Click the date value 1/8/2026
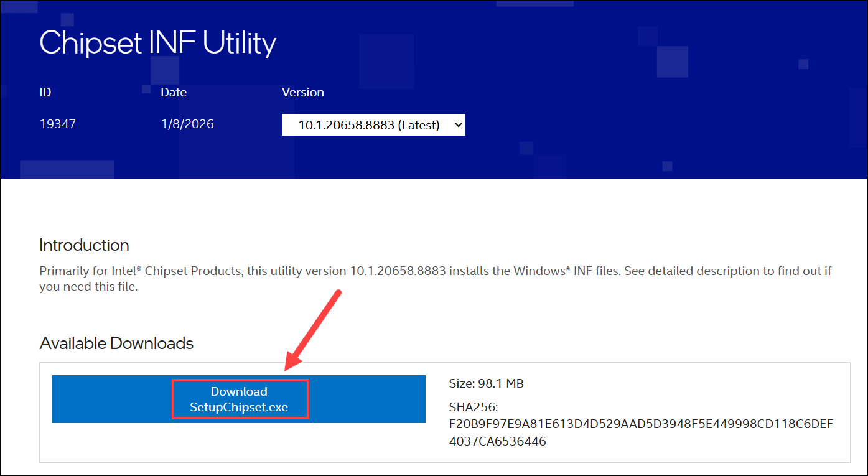This screenshot has width=868, height=476. click(x=187, y=124)
